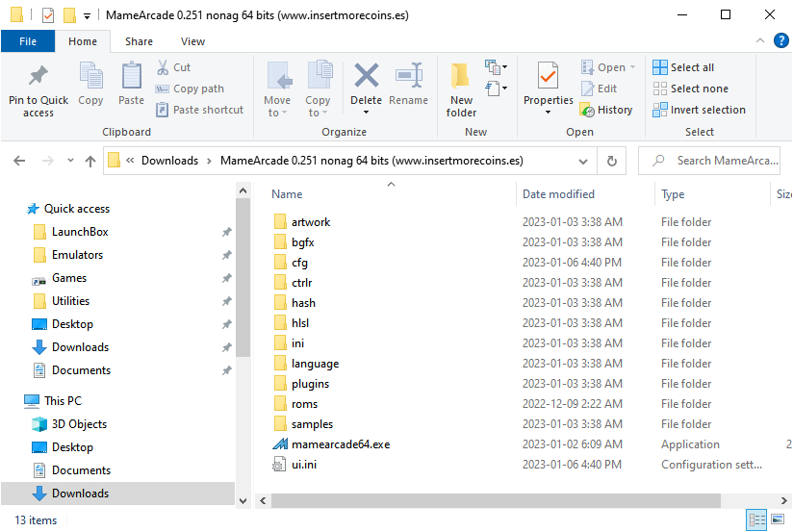Click Edit in Open group

pyautogui.click(x=600, y=89)
